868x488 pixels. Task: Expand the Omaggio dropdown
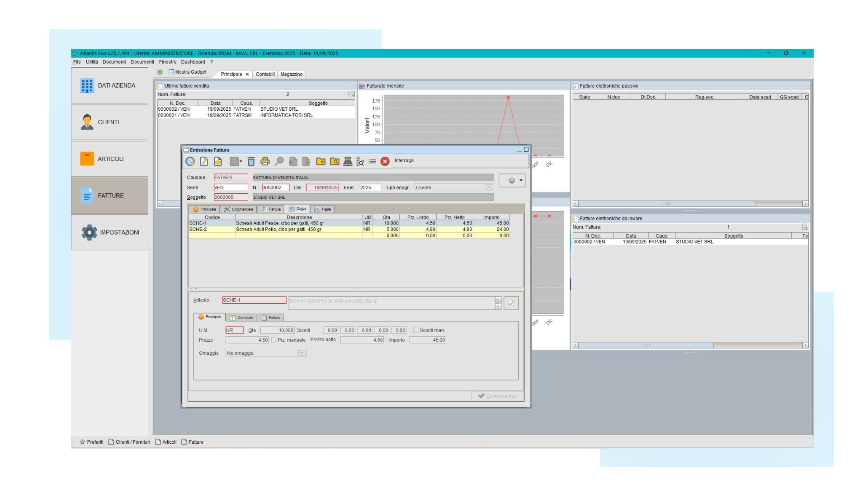[302, 353]
